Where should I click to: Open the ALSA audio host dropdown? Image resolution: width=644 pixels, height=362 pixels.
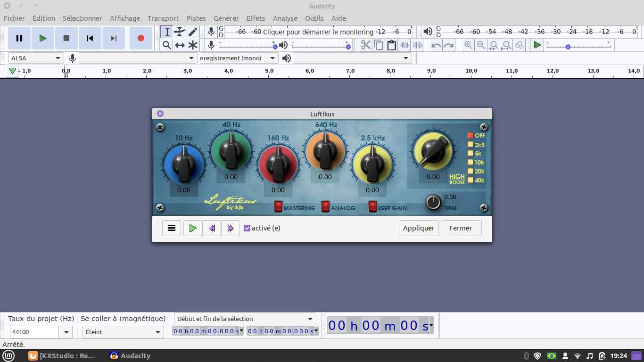pos(36,58)
